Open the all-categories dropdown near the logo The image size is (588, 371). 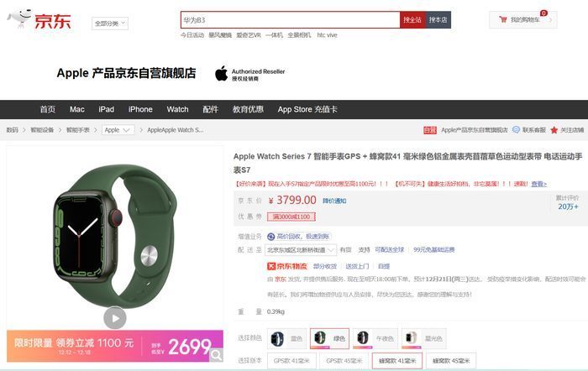[110, 24]
